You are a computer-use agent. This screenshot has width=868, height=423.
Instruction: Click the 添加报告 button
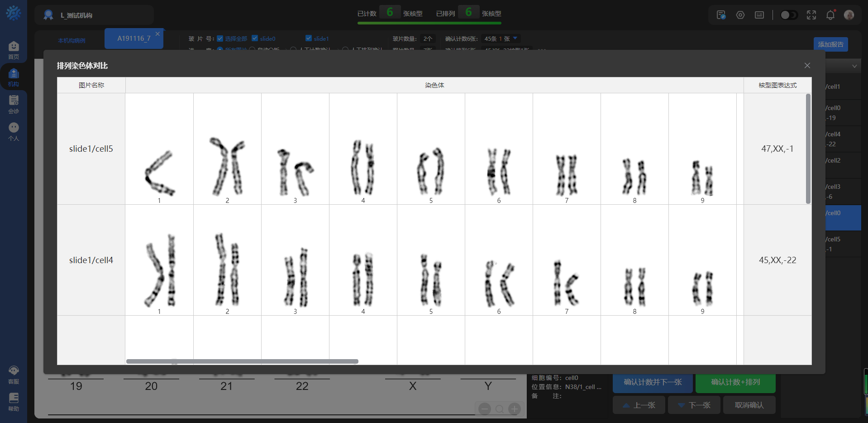coord(830,44)
